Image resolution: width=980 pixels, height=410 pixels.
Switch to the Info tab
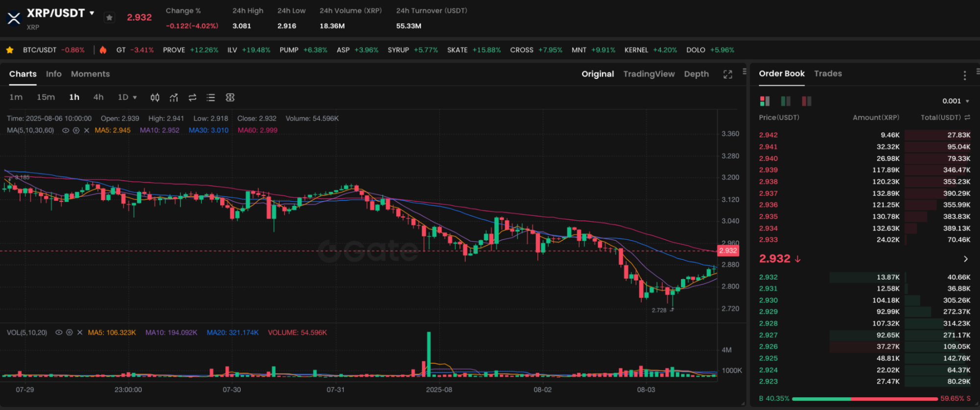tap(54, 74)
